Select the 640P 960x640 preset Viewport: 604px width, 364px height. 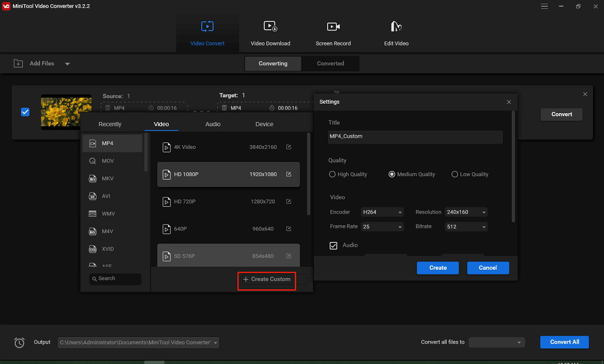229,228
